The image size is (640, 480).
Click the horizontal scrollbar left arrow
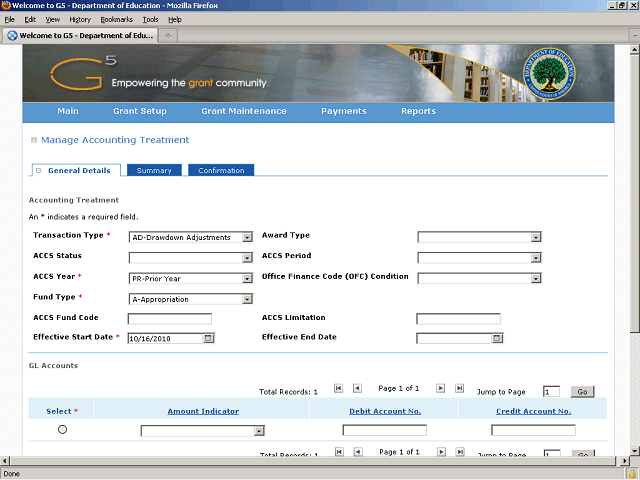(x=4, y=461)
